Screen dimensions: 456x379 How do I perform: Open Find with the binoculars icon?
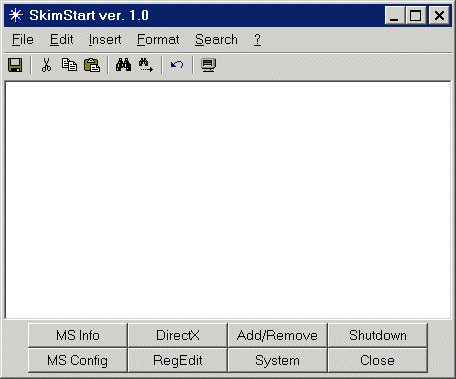coord(123,65)
